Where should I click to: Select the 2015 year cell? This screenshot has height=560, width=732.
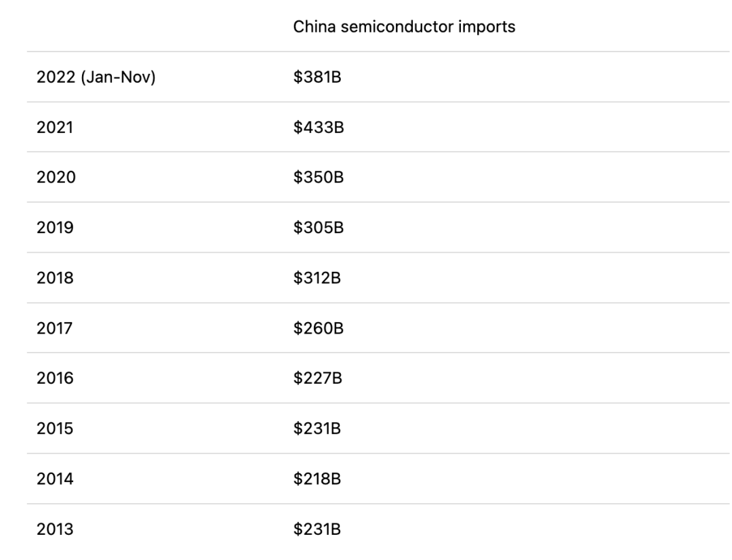point(55,428)
